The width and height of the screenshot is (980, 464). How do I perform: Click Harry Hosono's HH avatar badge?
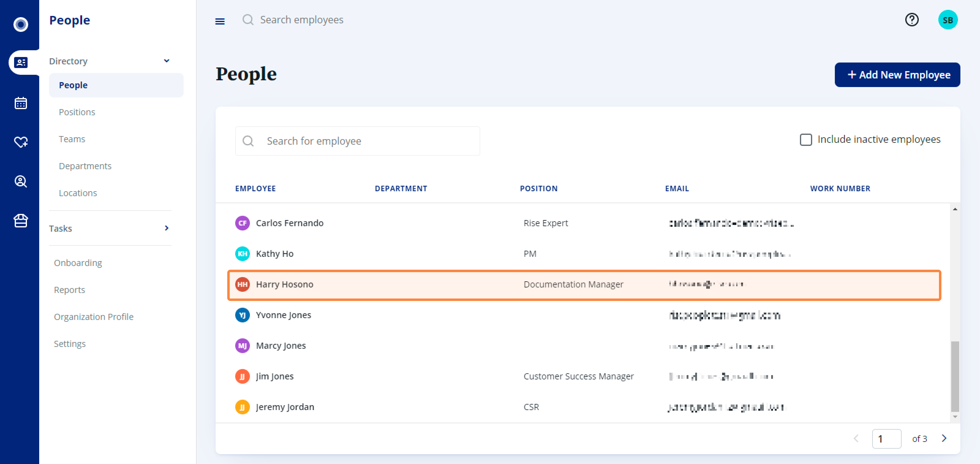(242, 284)
